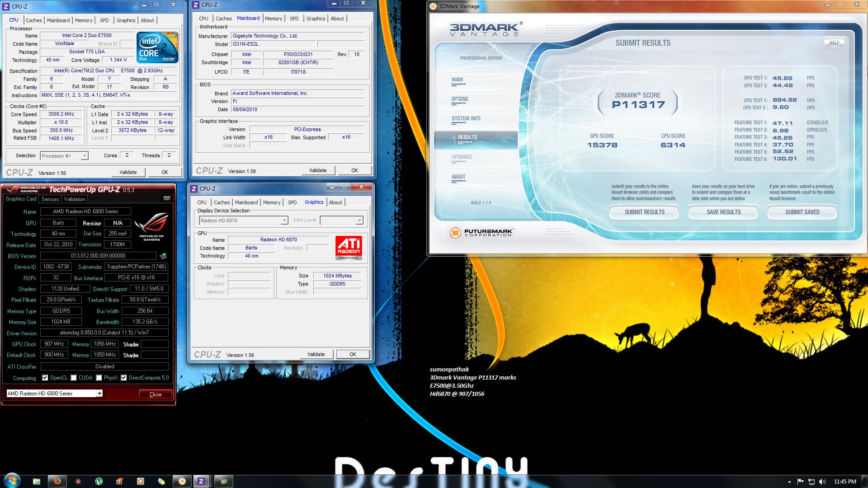Screen dimensions: 868x488
Task: Launch uTorrent from the taskbar
Action: [x=99, y=481]
